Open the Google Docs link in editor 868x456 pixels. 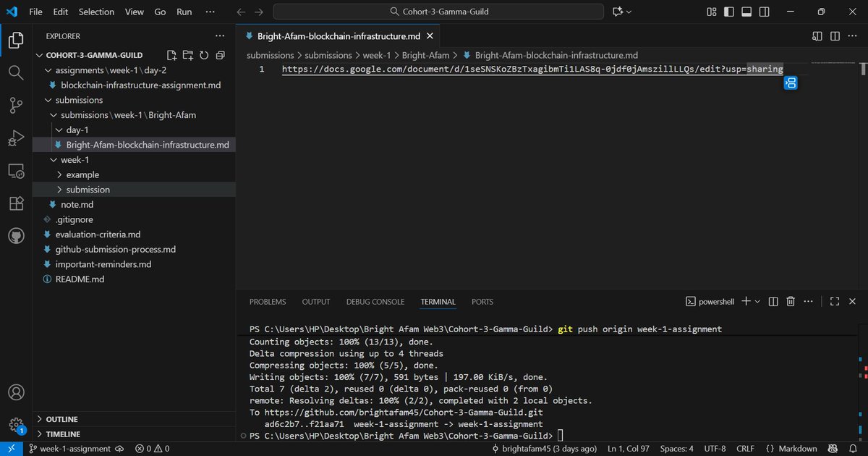click(532, 69)
